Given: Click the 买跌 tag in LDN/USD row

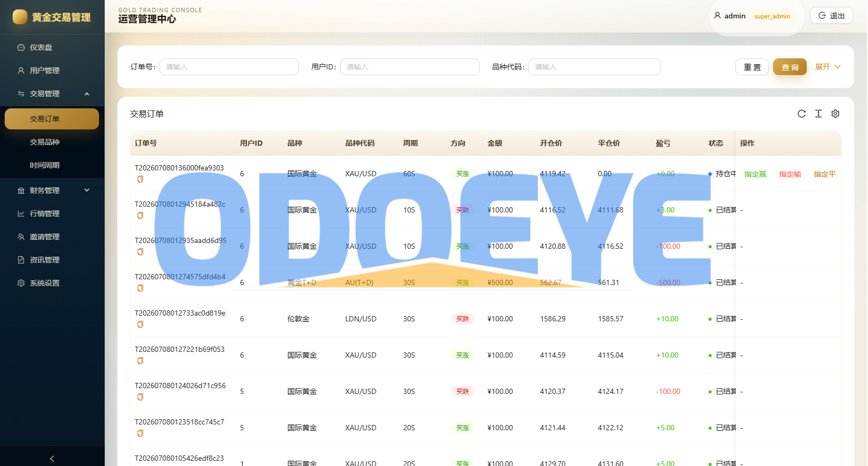Looking at the screenshot, I should point(463,319).
